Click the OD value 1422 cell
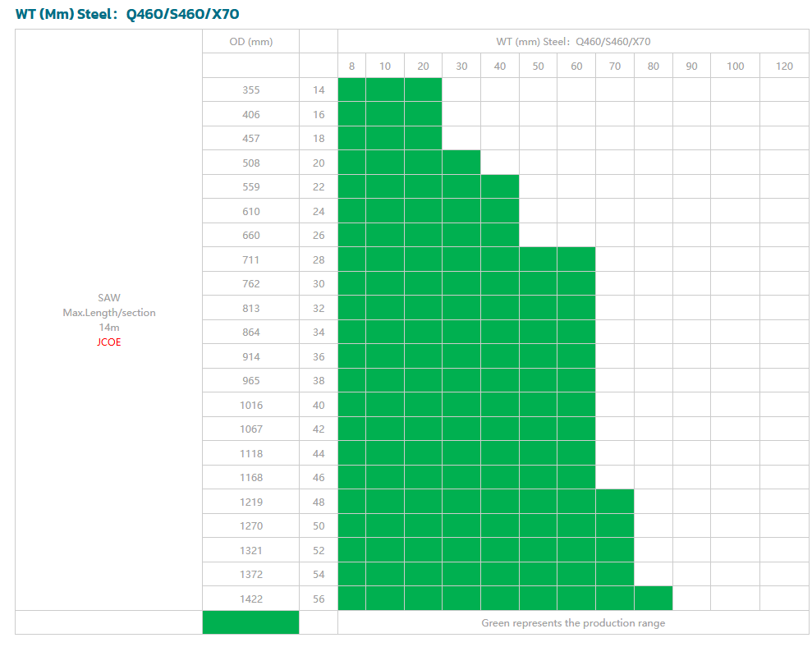The width and height of the screenshot is (812, 647). [x=250, y=599]
